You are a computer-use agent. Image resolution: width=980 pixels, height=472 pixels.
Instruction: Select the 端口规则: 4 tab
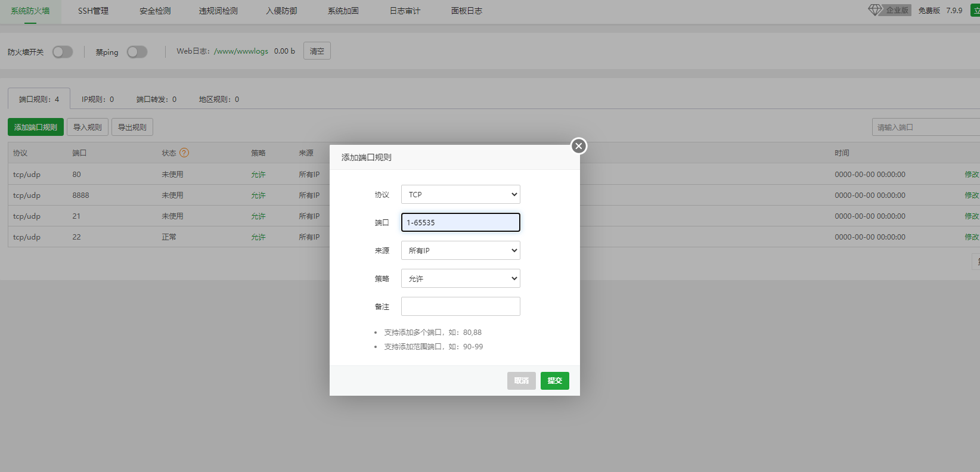point(39,99)
